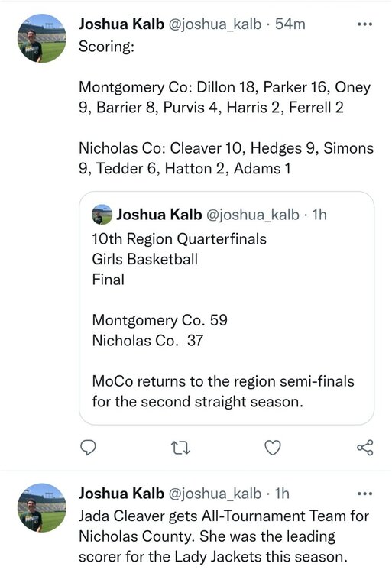Open @joshua_kalb handle on first tweet
The width and height of the screenshot is (392, 573).
pos(215,24)
